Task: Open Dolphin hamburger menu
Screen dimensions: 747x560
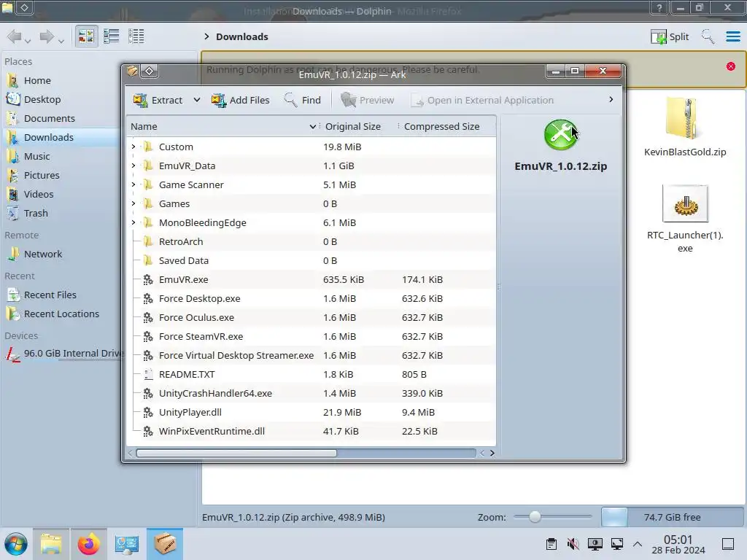Action: [732, 36]
